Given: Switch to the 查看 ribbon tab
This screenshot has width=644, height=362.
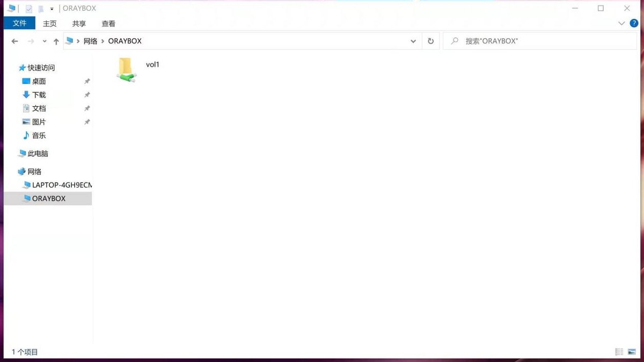Looking at the screenshot, I should pos(108,24).
